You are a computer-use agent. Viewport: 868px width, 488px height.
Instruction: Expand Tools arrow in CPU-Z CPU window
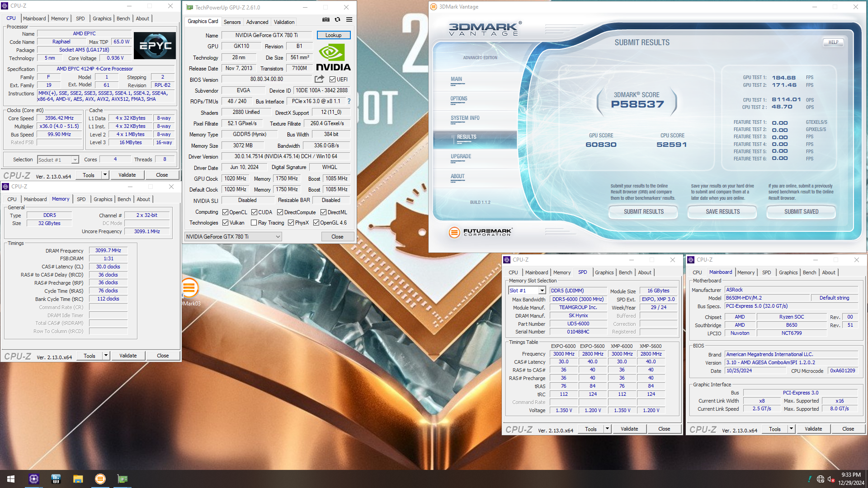click(105, 175)
